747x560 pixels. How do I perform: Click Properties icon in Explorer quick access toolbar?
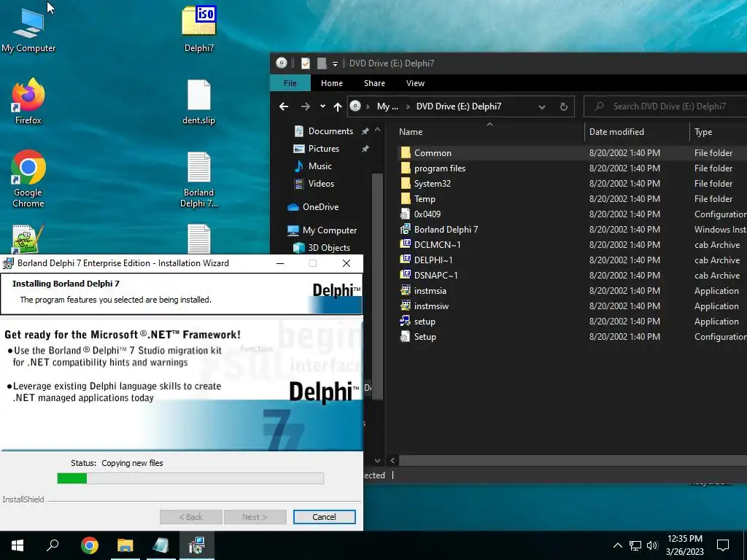coord(306,63)
